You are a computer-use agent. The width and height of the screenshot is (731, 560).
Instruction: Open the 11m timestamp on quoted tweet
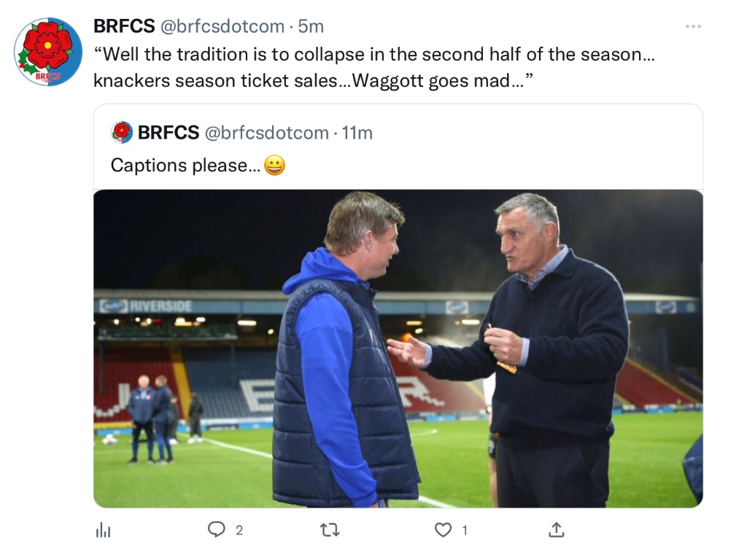(357, 133)
